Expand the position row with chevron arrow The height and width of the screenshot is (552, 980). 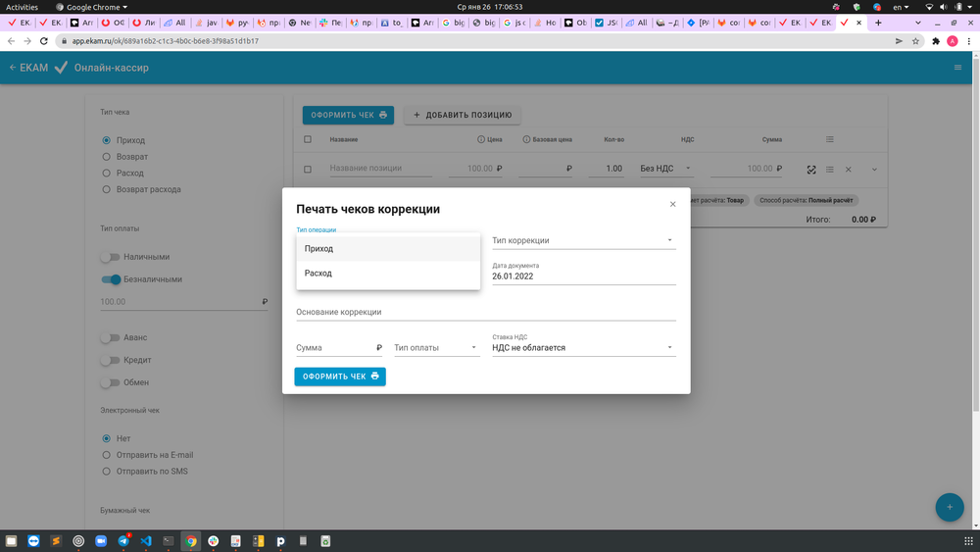[874, 170]
